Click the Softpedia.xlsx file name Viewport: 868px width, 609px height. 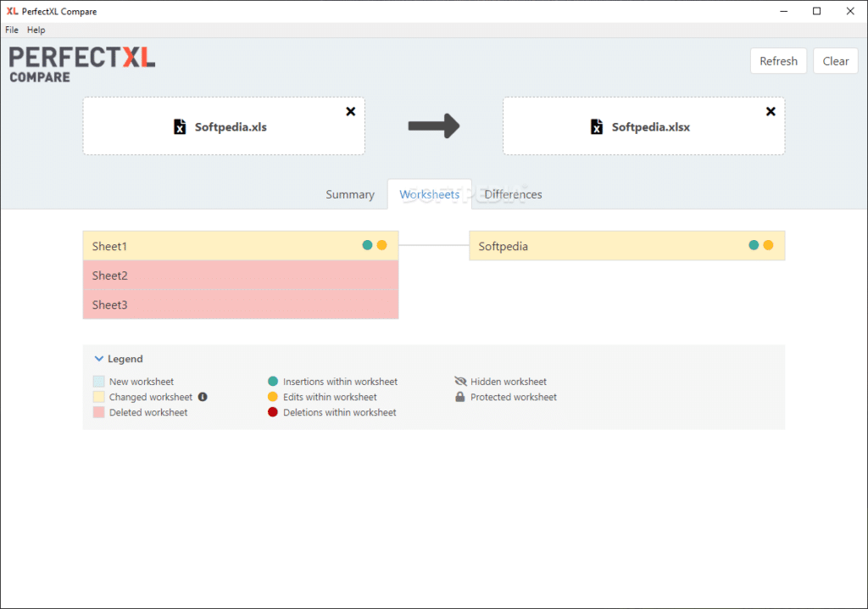651,127
